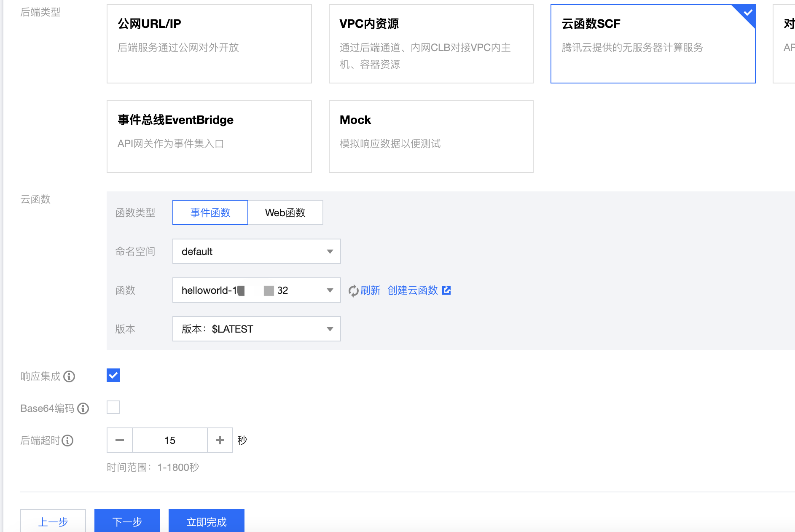
Task: Click the 立即完成 button
Action: click(207, 521)
